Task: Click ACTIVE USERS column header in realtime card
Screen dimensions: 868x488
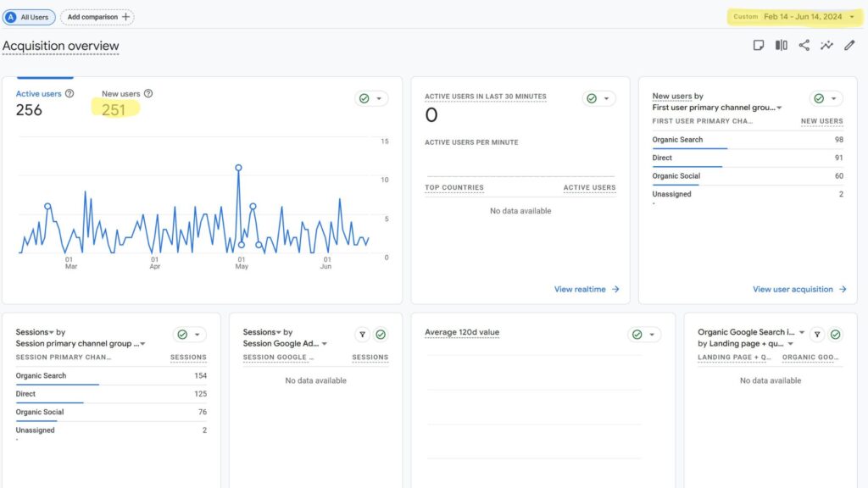Action: point(590,188)
